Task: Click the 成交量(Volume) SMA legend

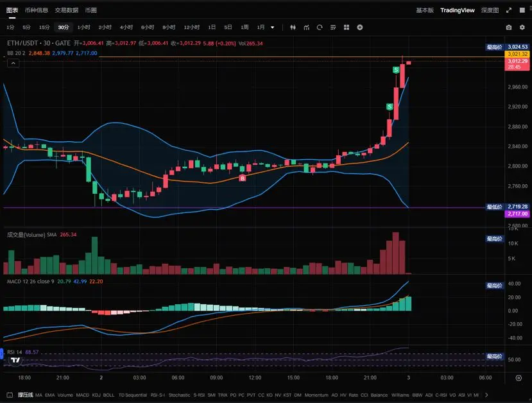Action: click(32, 235)
